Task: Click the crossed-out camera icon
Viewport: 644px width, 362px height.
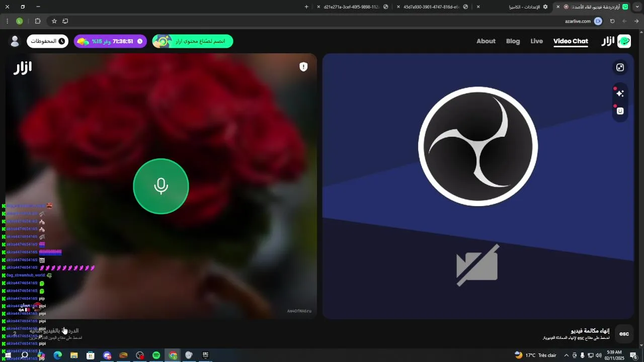Action: click(x=477, y=265)
